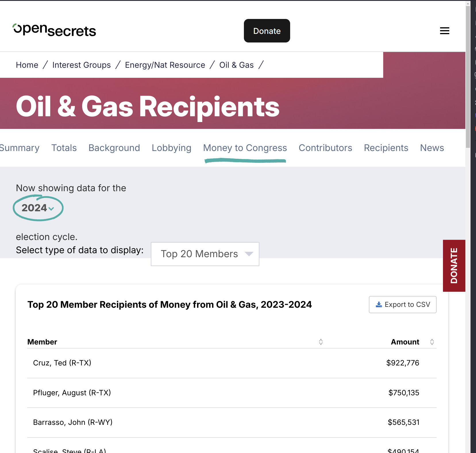Sort table by Amount column
Image resolution: width=476 pixels, height=453 pixels.
tap(432, 342)
